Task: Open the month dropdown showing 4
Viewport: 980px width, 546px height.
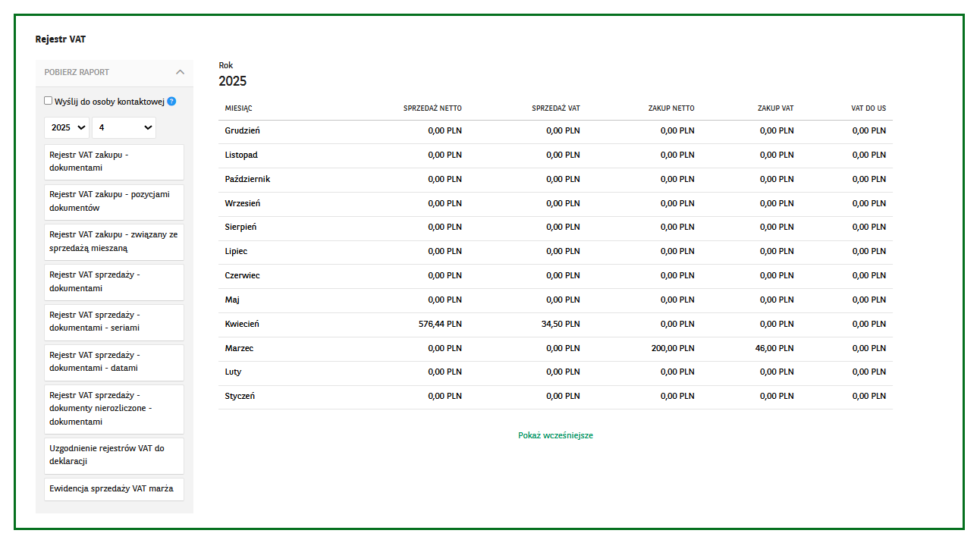Action: pos(124,127)
